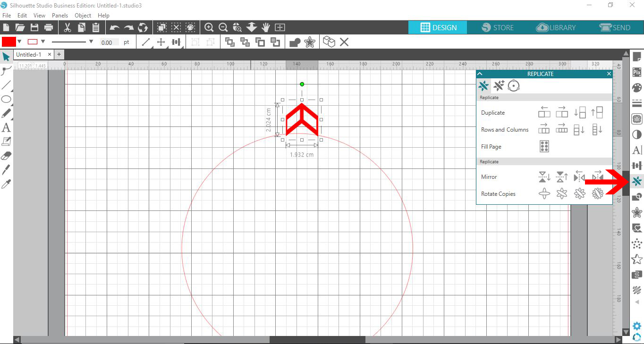The width and height of the screenshot is (644, 344).
Task: Pick the Edit Points tool
Action: 6,71
